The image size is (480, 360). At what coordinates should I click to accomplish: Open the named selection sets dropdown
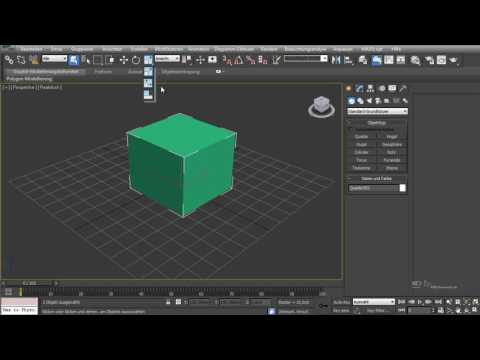point(306,59)
